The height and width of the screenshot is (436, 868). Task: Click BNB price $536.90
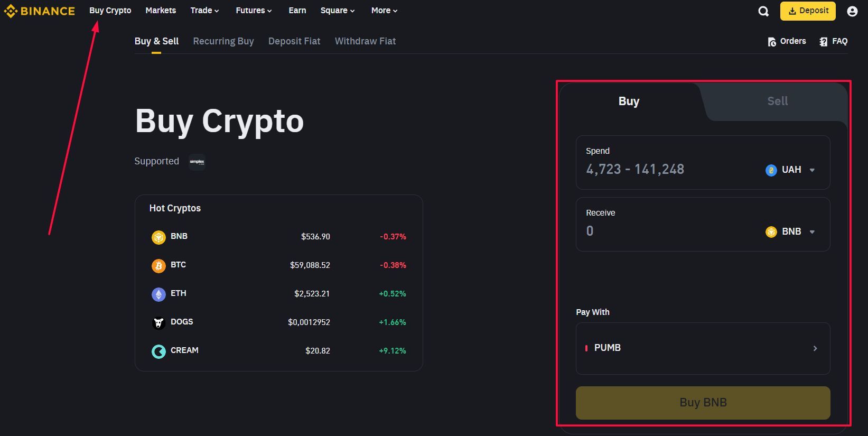[x=315, y=237]
